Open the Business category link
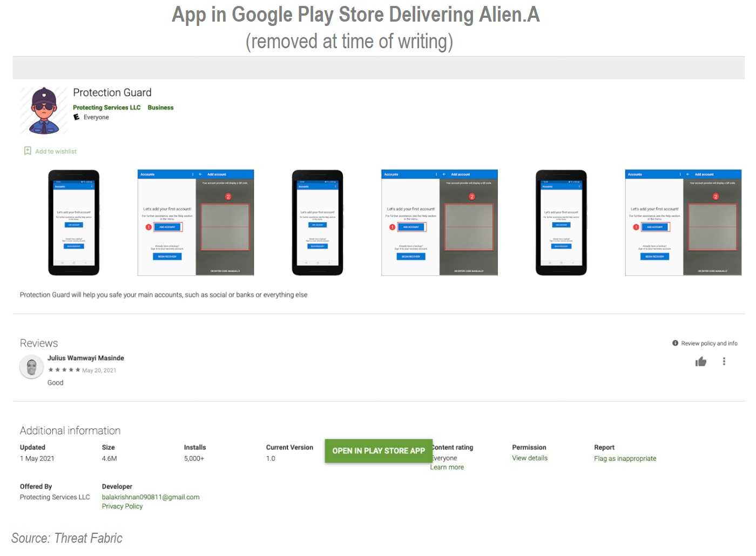Screen dimensions: 756x556 point(160,108)
